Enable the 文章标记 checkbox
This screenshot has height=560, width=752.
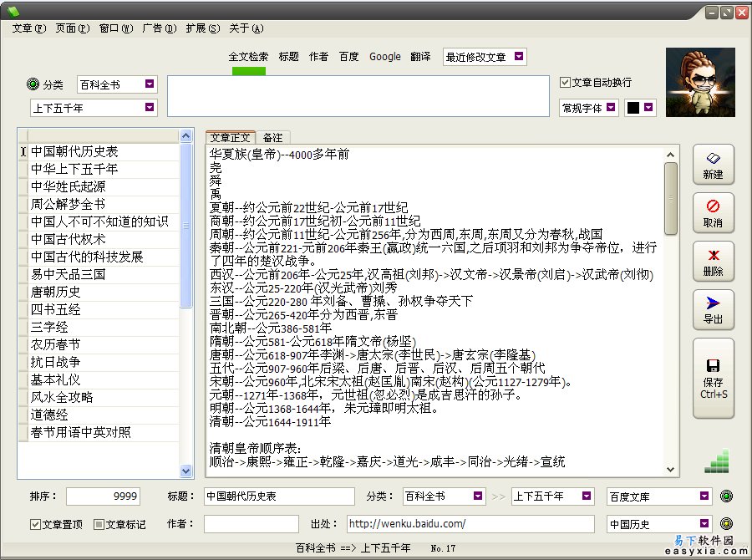tap(99, 524)
